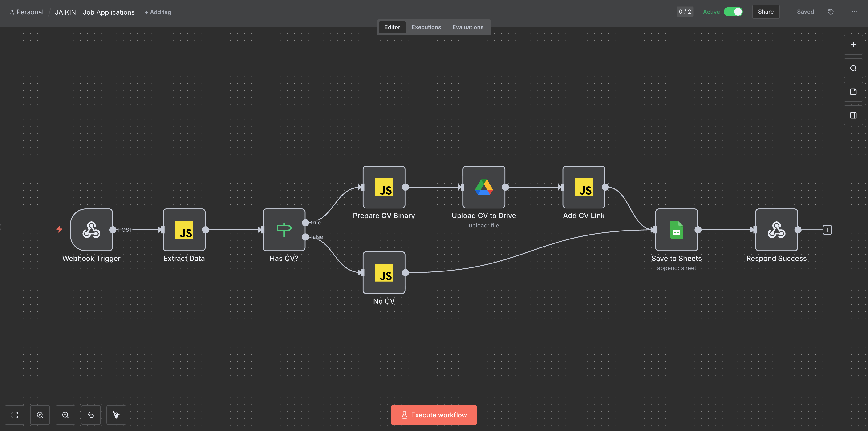Click the Execute workflow button

pos(434,415)
